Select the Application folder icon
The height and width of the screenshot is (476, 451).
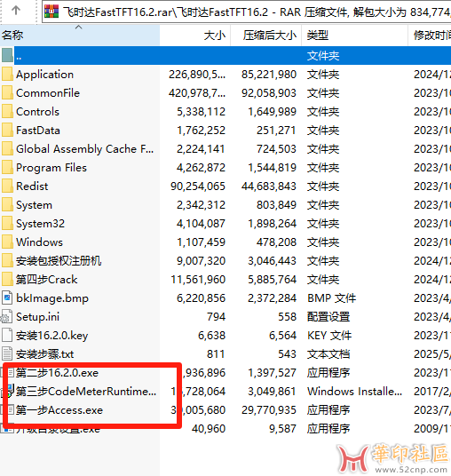[x=7, y=75]
